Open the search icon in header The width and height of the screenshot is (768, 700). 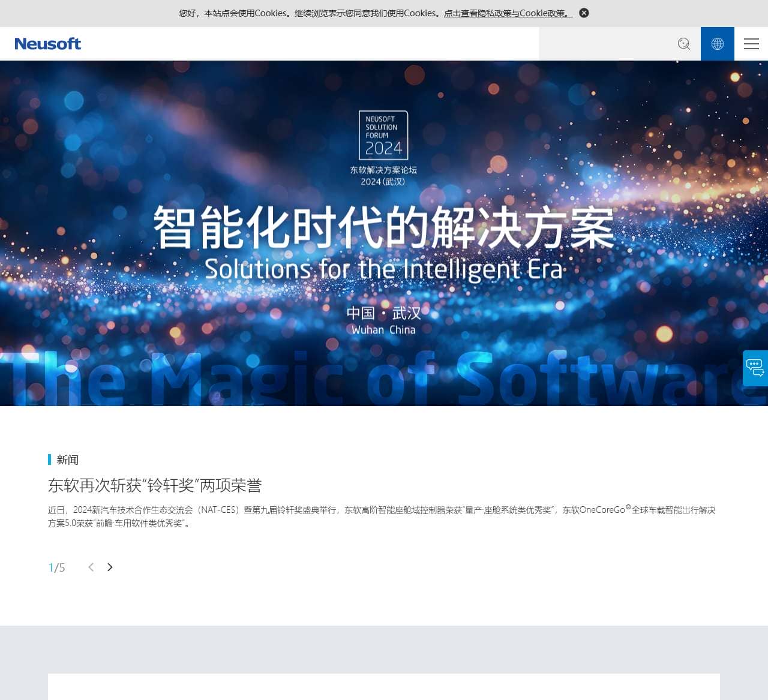tap(684, 44)
